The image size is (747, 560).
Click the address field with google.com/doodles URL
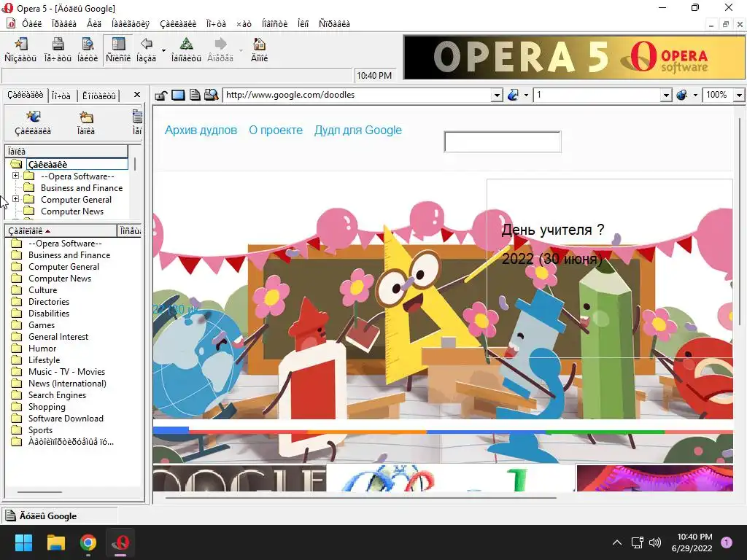pyautogui.click(x=357, y=95)
